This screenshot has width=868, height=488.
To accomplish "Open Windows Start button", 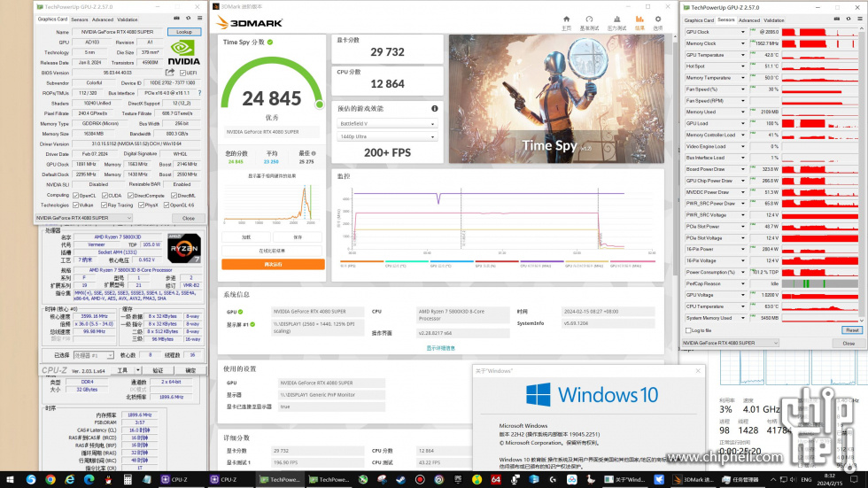I will click(10, 480).
